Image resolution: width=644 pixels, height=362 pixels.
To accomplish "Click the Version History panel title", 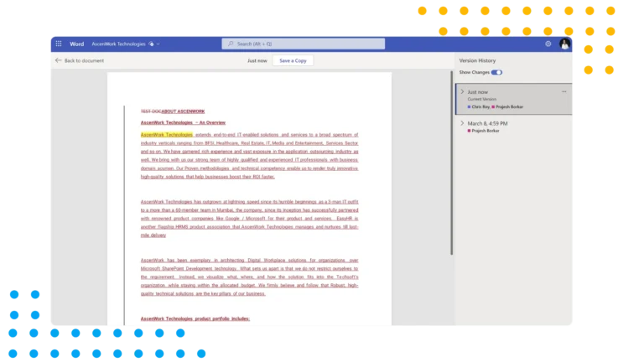I will [x=477, y=60].
